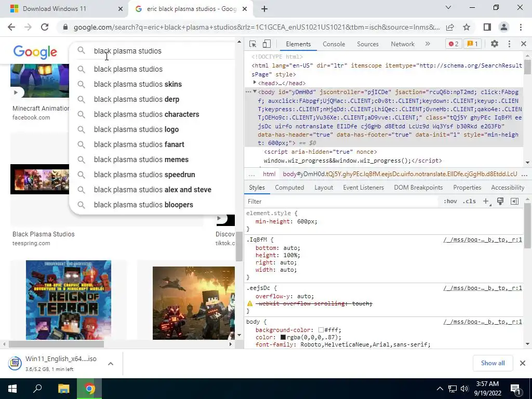This screenshot has width=532, height=399.
Task: Click the white background-color swatch
Action: tap(321, 330)
